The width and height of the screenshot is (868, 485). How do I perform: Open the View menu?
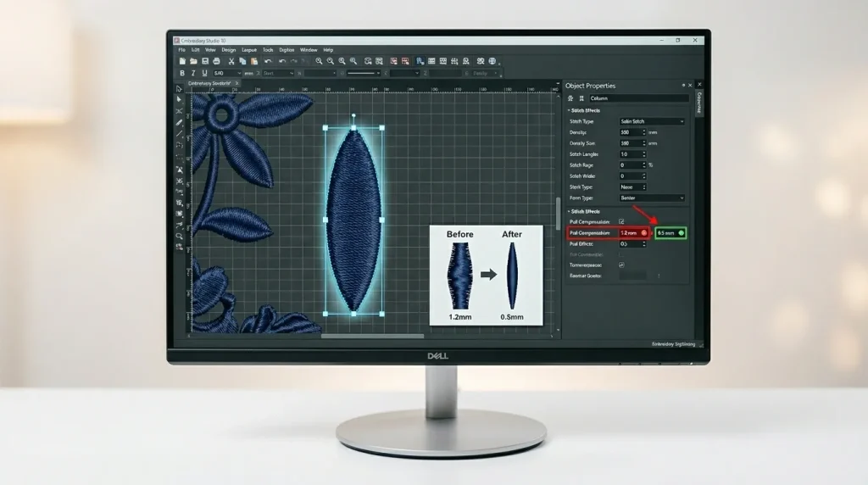[x=210, y=50]
